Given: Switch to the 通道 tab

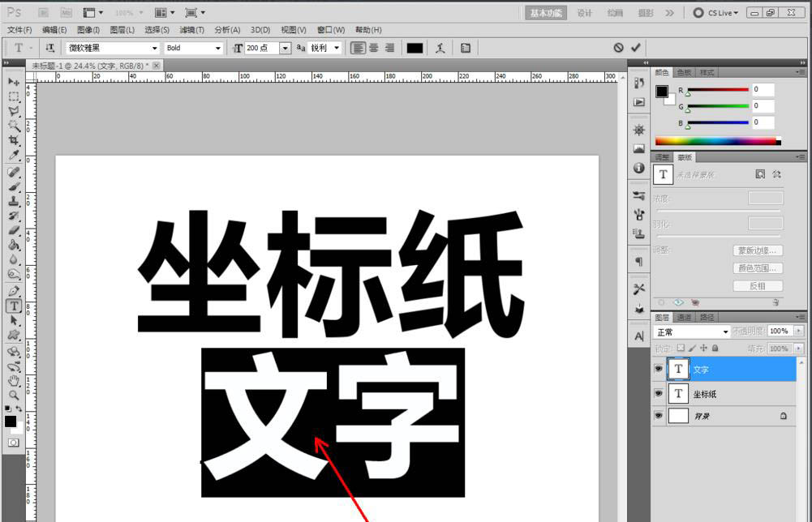Looking at the screenshot, I should click(683, 317).
